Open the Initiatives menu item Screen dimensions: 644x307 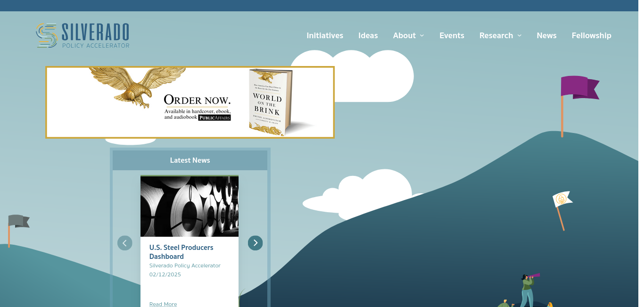click(x=325, y=35)
